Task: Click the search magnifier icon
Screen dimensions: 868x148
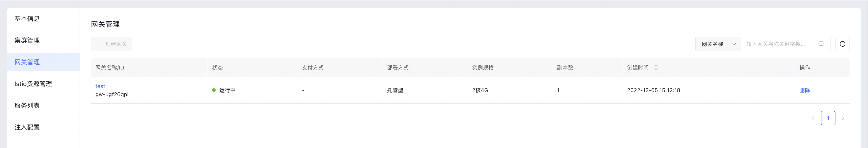Action: [x=821, y=44]
